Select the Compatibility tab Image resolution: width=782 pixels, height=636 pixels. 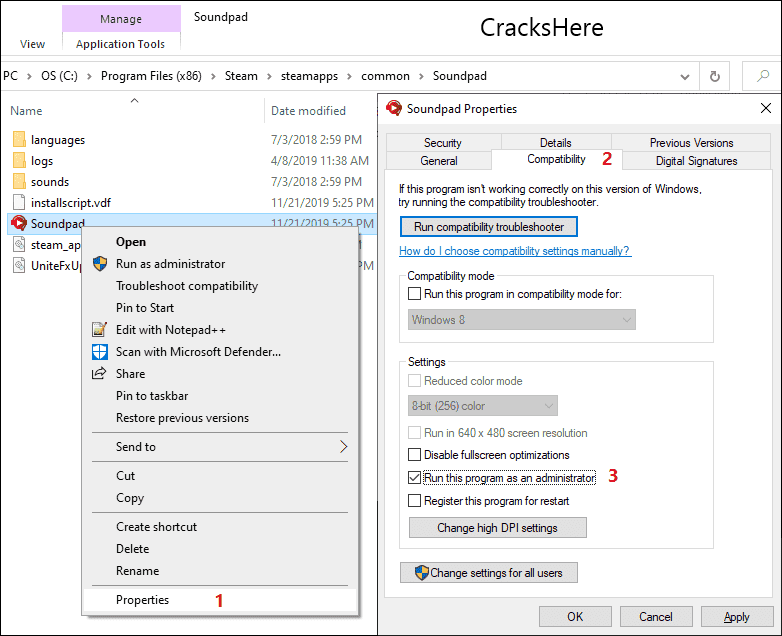tap(557, 159)
